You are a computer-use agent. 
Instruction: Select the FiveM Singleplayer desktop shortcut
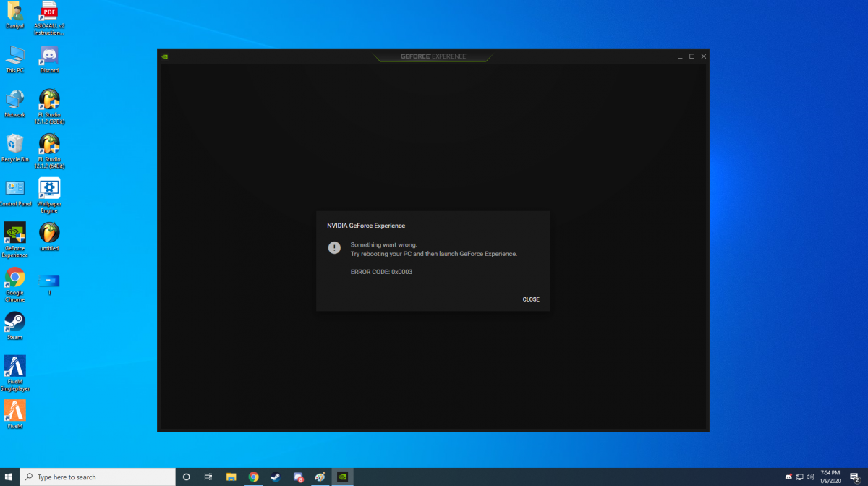pyautogui.click(x=14, y=373)
